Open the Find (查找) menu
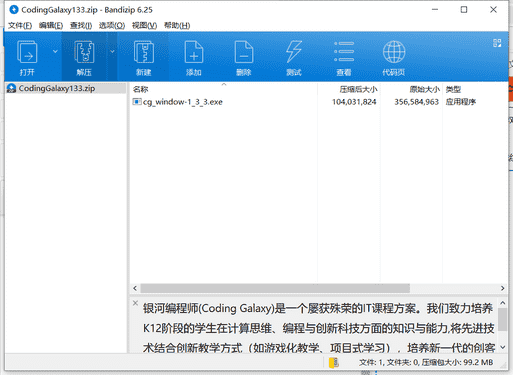The image size is (513, 375). [81, 25]
